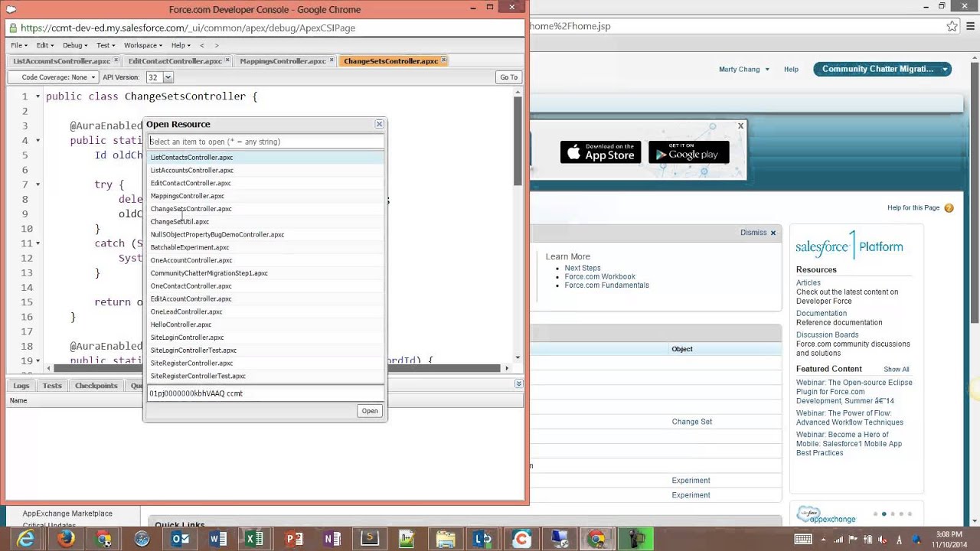Image resolution: width=980 pixels, height=551 pixels.
Task: Open OneNote from the taskbar
Action: (x=332, y=539)
